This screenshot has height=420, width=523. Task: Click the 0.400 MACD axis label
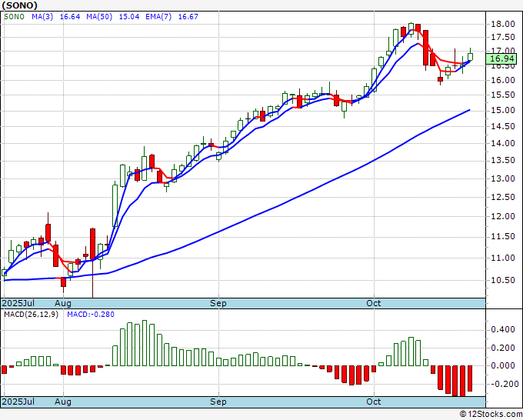coord(503,330)
